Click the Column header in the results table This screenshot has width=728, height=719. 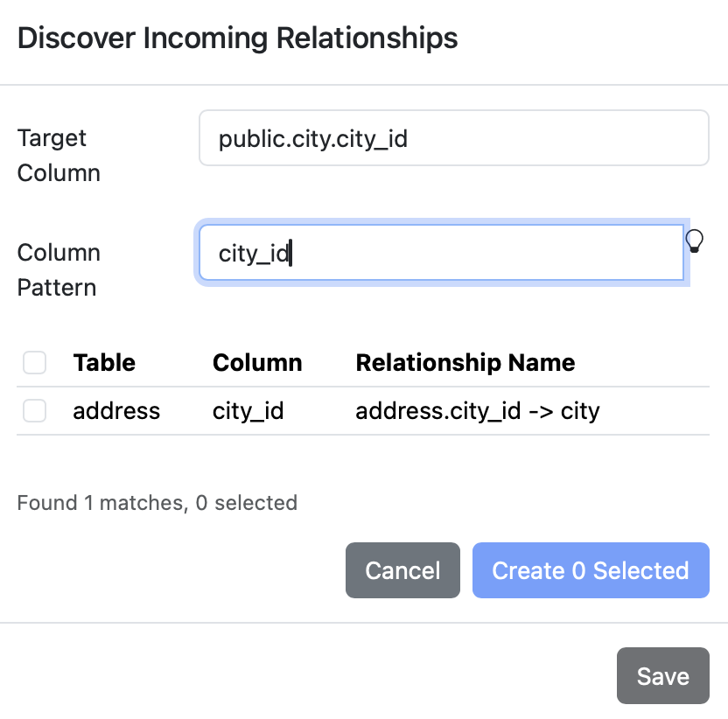pyautogui.click(x=257, y=362)
